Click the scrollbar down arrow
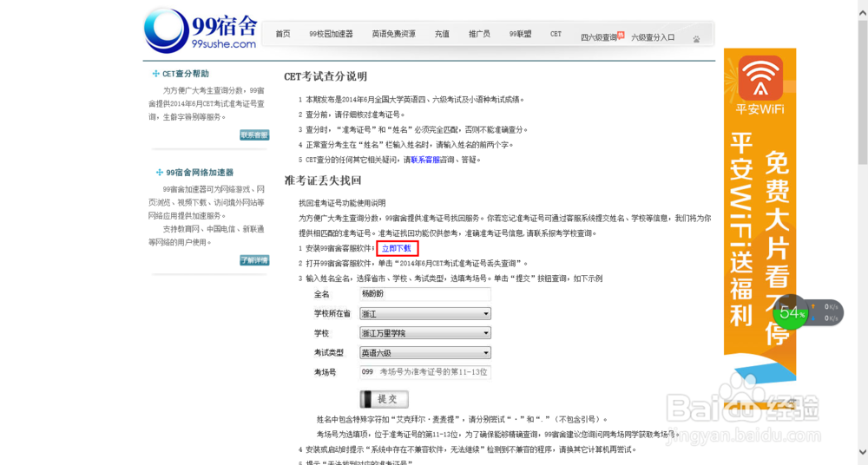 (x=863, y=452)
